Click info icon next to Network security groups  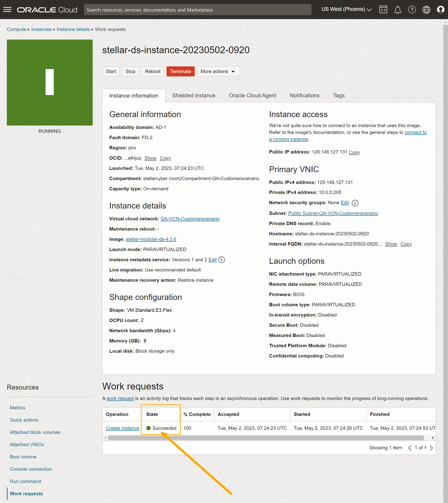(x=355, y=203)
